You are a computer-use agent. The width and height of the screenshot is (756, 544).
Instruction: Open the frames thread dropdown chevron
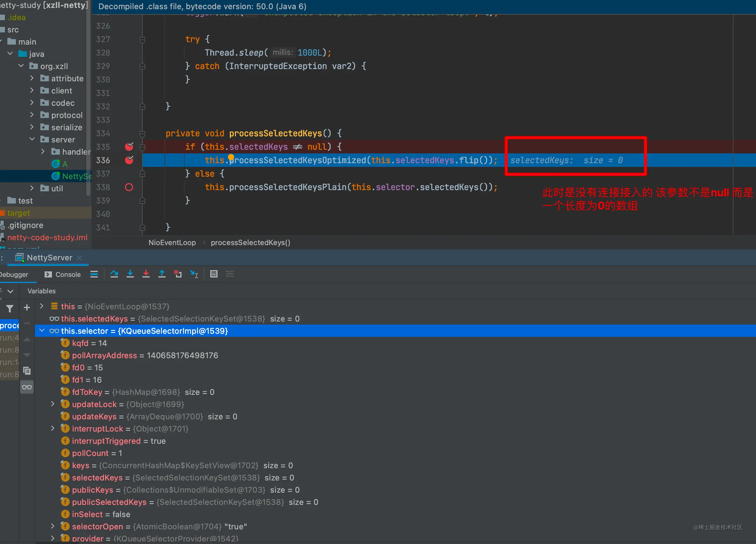click(11, 291)
